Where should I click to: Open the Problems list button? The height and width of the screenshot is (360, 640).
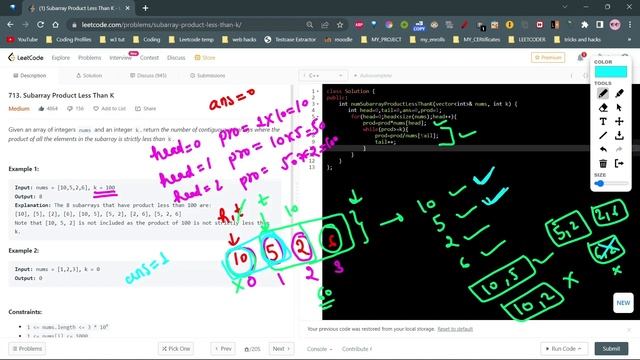coord(27,349)
